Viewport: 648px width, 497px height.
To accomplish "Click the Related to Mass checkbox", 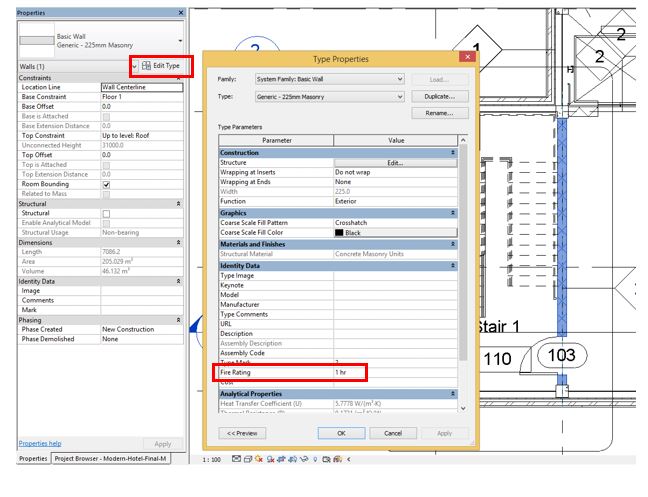I will click(106, 194).
